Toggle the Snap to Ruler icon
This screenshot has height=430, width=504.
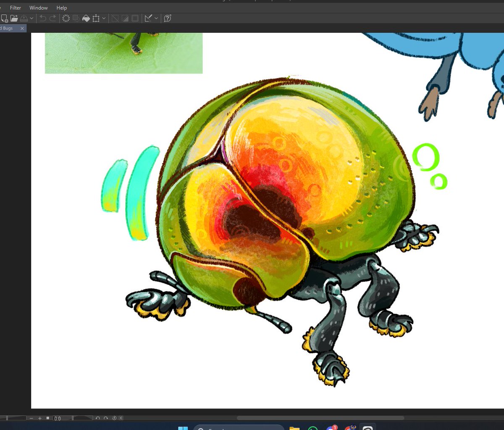(x=148, y=18)
